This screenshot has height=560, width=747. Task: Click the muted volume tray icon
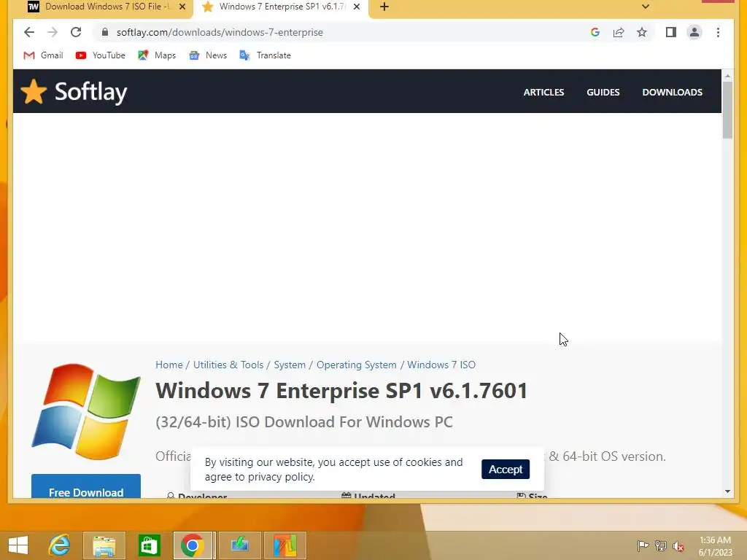[x=678, y=546]
